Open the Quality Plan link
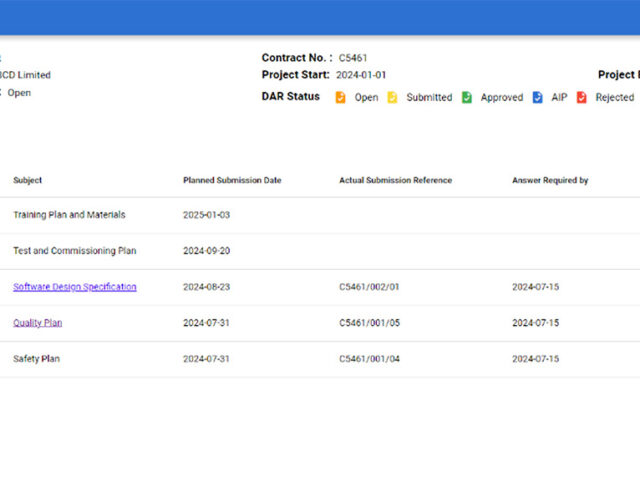The width and height of the screenshot is (640, 478). click(37, 323)
